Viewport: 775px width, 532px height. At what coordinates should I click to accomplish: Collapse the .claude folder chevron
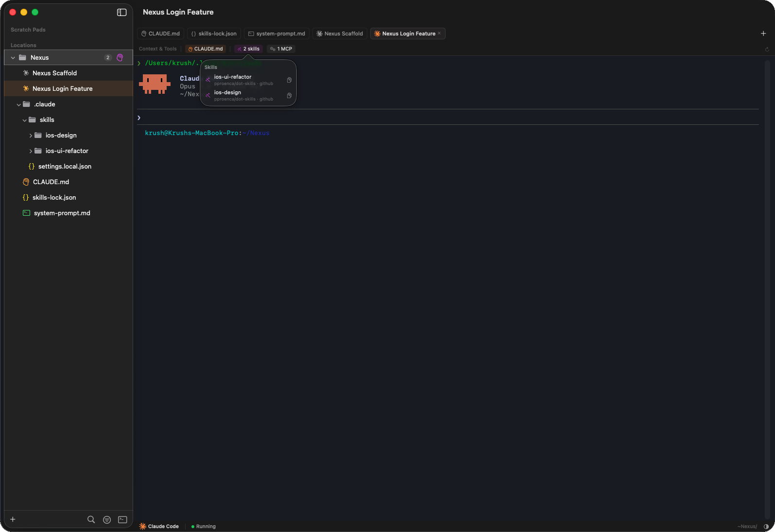19,104
